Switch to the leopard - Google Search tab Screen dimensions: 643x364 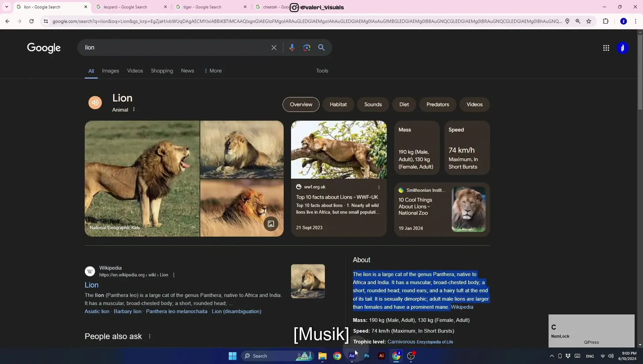pyautogui.click(x=132, y=7)
